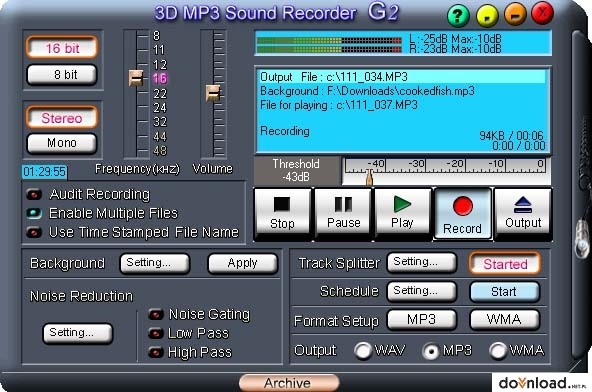This screenshot has height=392, width=592.
Task: Click the Volume slider handle
Action: [213, 93]
